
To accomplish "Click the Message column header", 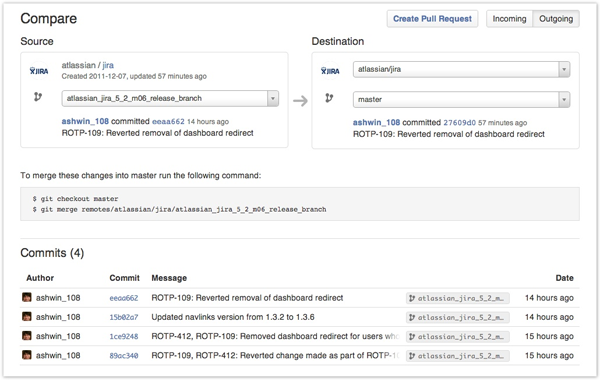I will (x=169, y=278).
